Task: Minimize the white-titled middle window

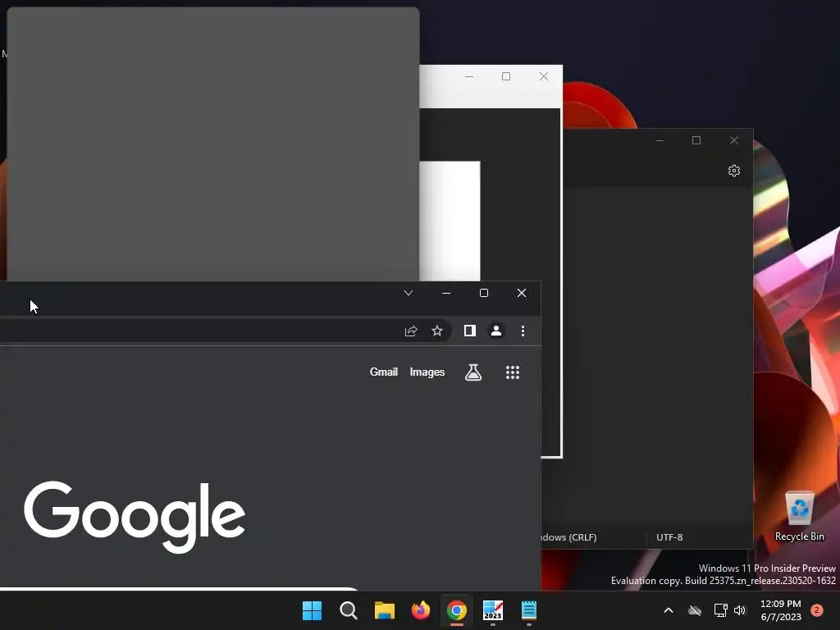Action: tap(469, 76)
